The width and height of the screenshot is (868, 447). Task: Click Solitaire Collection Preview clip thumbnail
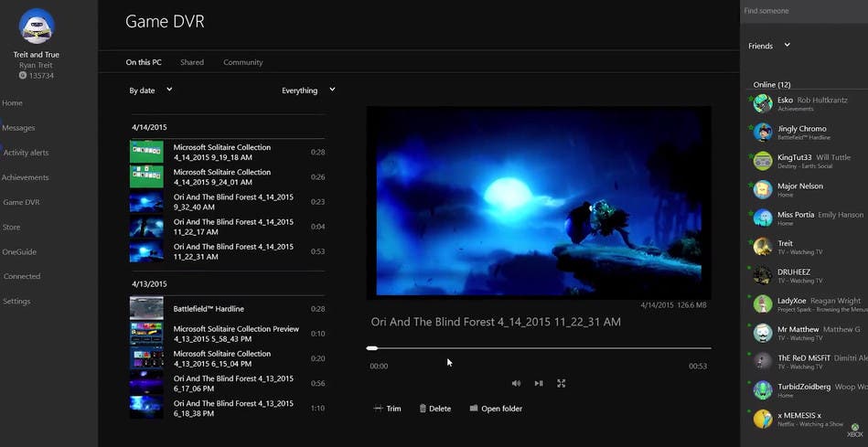pos(146,334)
